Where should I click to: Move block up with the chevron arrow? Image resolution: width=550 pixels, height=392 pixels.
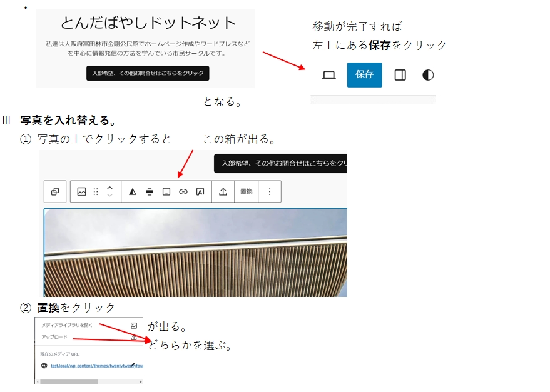pos(110,188)
